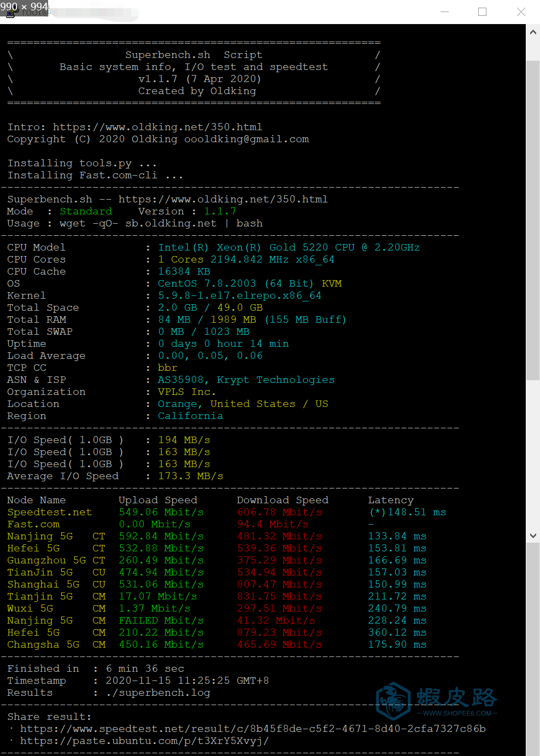Click the Speedtest.net upload '549.06 Mbit/s'
Viewport: 540px width, 756px height.
161,512
